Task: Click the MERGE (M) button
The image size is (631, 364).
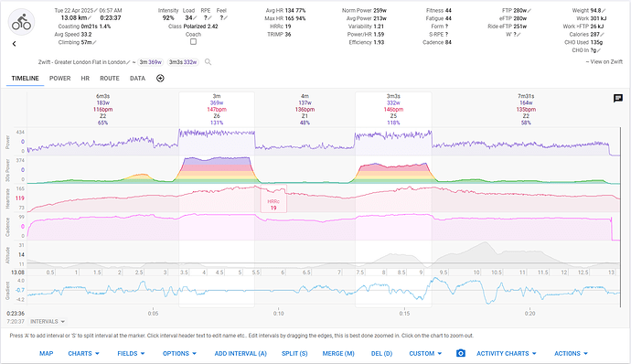Action: click(x=338, y=353)
